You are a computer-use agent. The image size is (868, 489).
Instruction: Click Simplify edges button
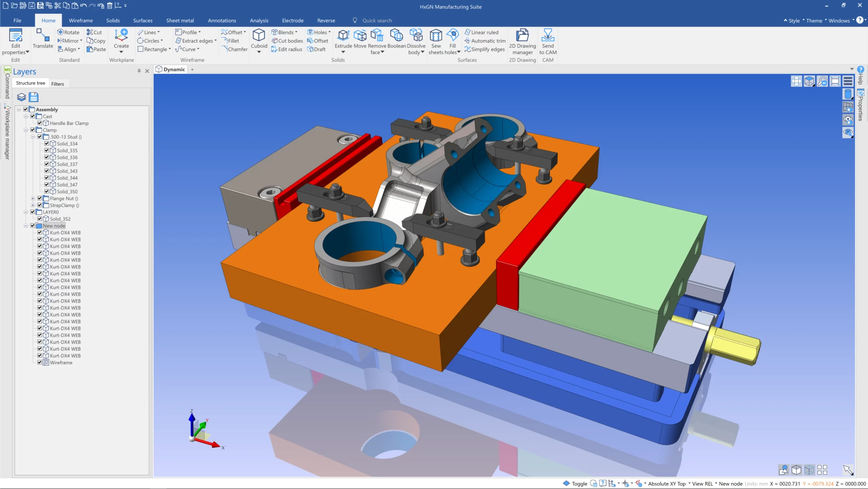[x=485, y=49]
